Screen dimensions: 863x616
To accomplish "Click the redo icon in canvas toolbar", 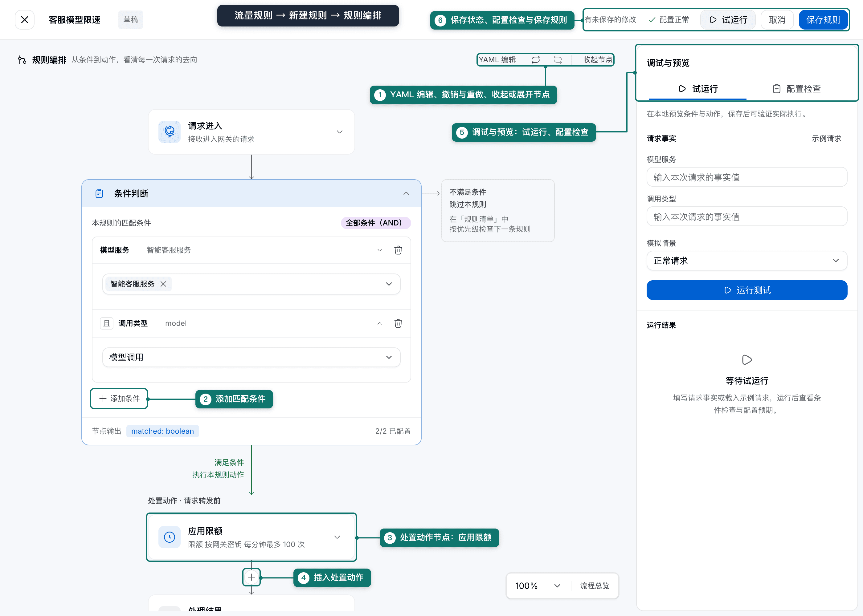I will [x=558, y=60].
